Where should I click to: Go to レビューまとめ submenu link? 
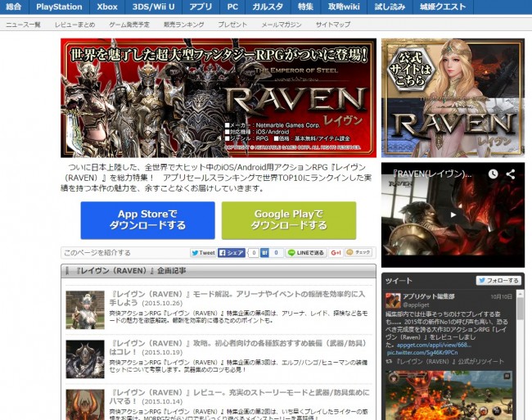click(x=75, y=25)
